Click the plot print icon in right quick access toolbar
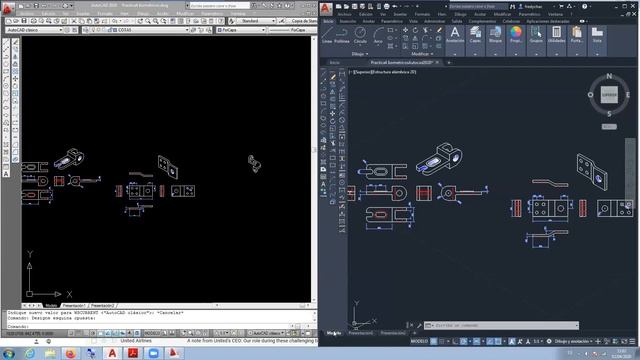Screen dimensions: 640x360 [386, 6]
